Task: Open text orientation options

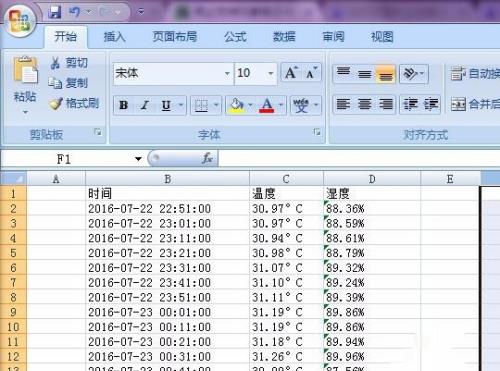Action: (413, 73)
